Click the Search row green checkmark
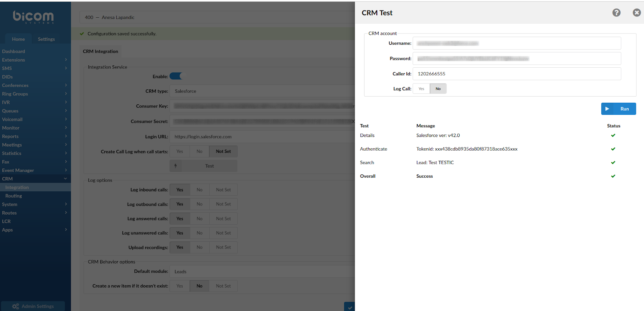The height and width of the screenshot is (311, 644). tap(613, 163)
